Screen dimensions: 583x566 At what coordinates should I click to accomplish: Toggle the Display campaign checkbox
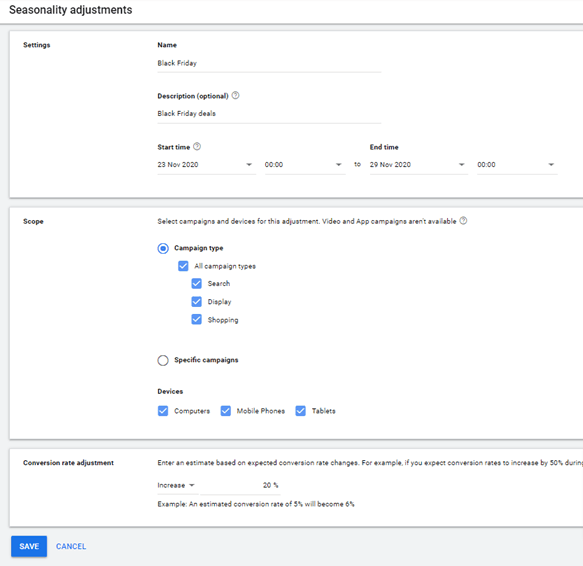(197, 301)
